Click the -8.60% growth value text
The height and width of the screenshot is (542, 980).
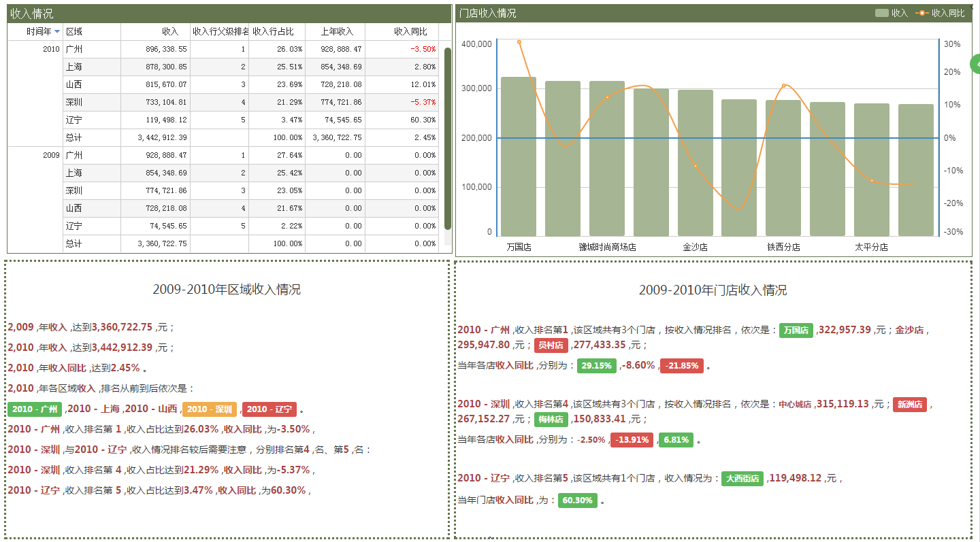638,366
